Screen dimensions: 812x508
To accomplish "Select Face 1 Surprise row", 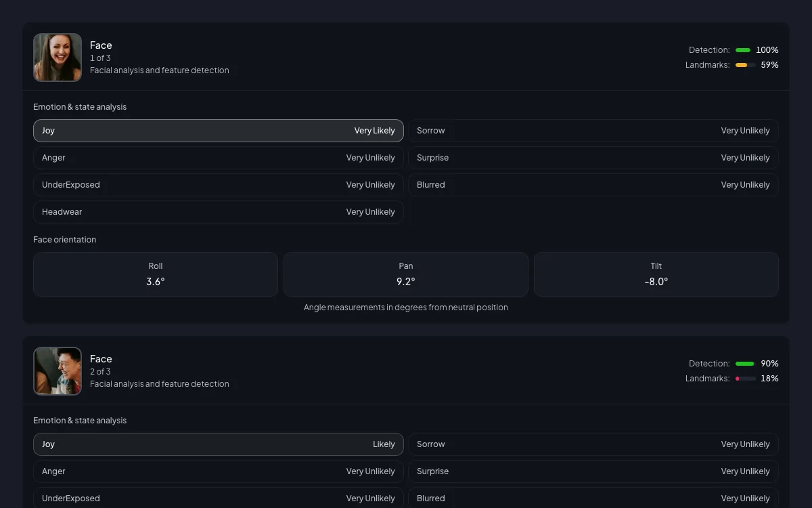I will pyautogui.click(x=593, y=158).
